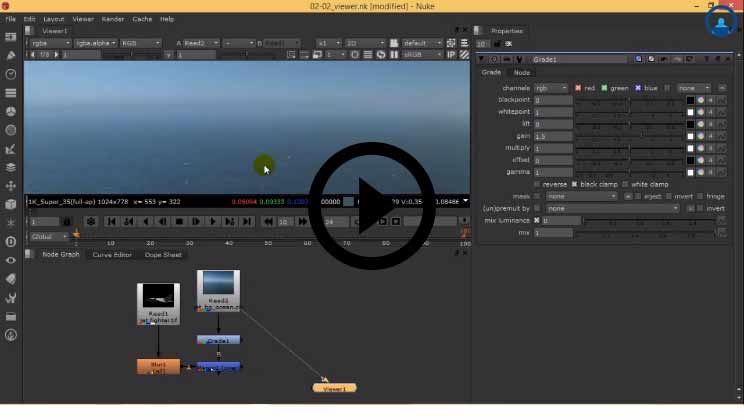Select the Viewer1 node
744x420 pixels.
click(x=334, y=388)
